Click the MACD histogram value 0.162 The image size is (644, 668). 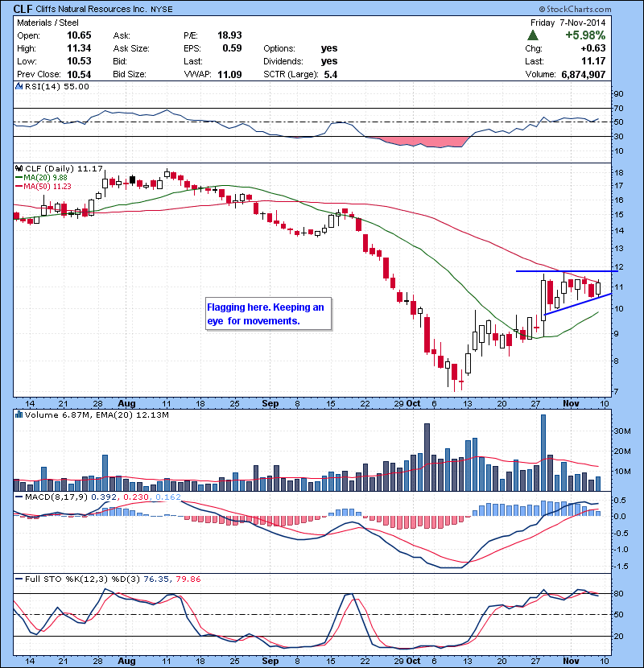[168, 497]
